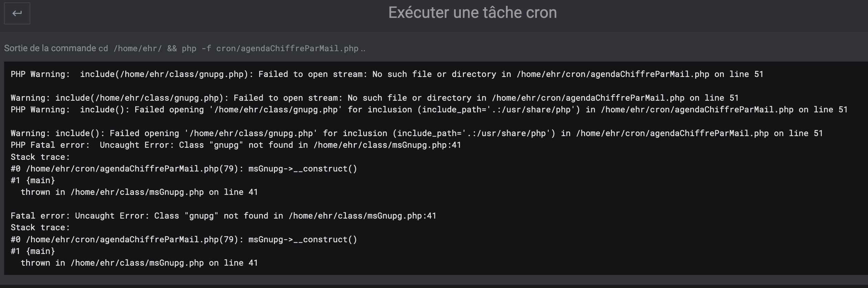The image size is (868, 288).
Task: Click the cron/agendaChiffreParMail.php command text in header
Action: tap(287, 48)
